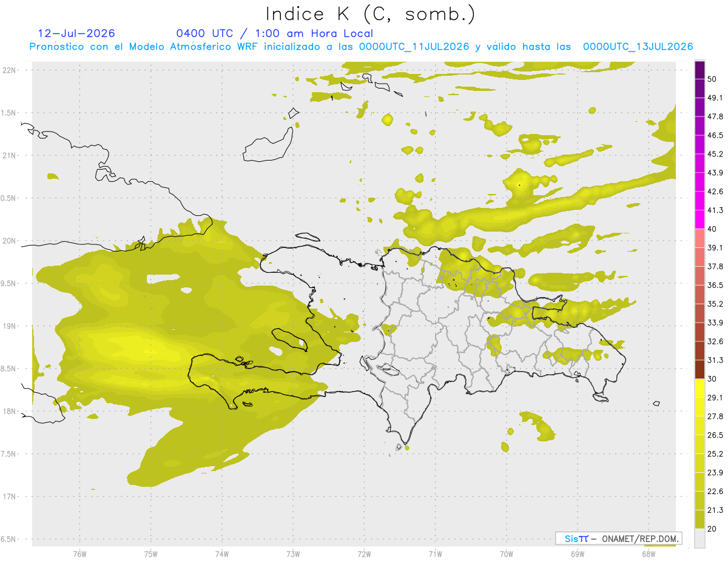Click the 76W longitude axis label
The height and width of the screenshot is (562, 728).
79,554
